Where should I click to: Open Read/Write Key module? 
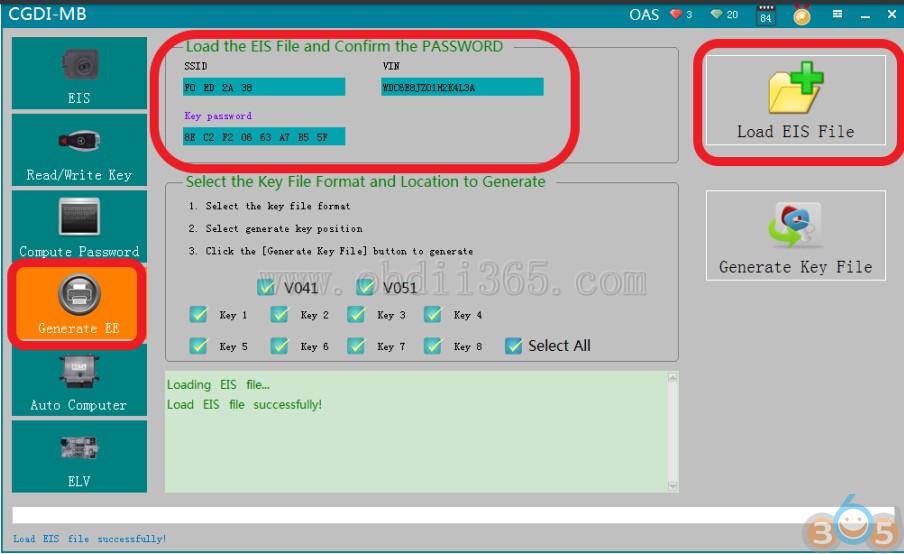point(80,150)
